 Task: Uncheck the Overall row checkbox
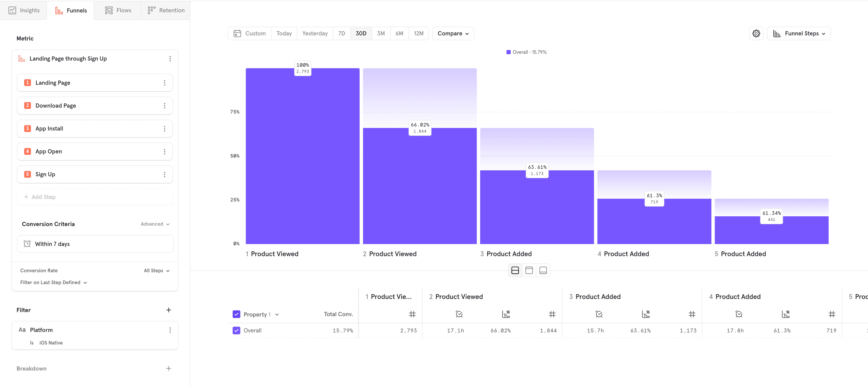click(x=236, y=330)
